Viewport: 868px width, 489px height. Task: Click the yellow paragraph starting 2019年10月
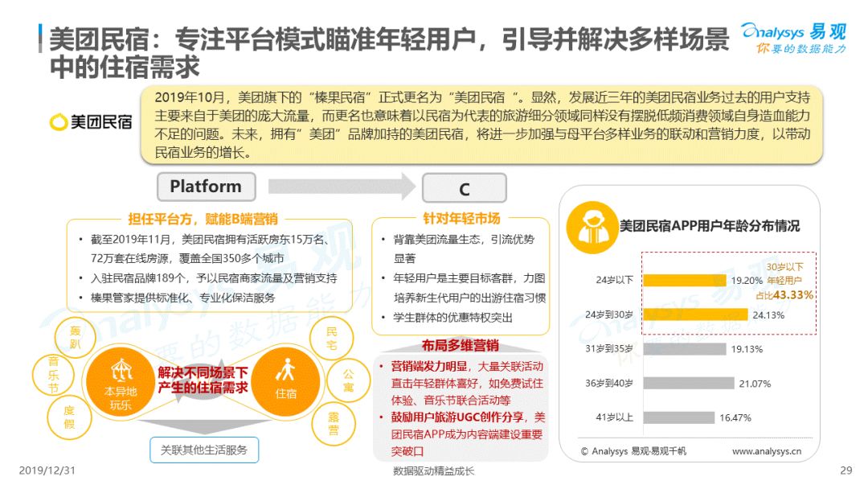[481, 125]
